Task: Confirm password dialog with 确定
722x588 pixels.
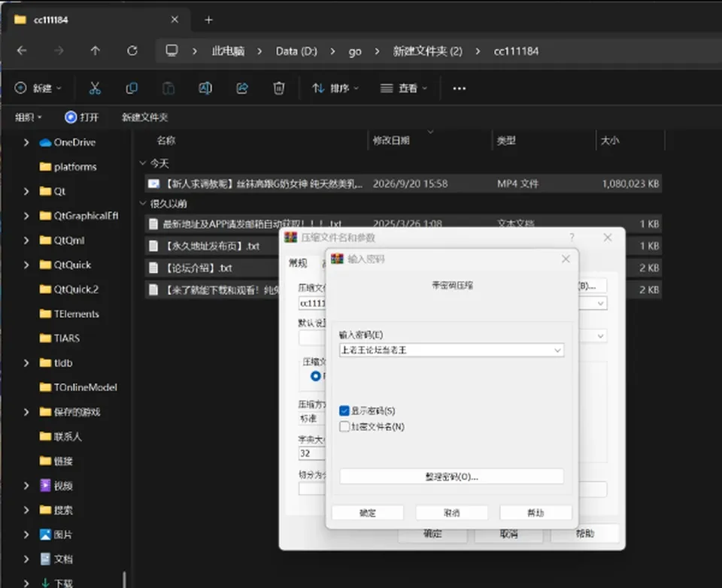Action: [x=368, y=513]
